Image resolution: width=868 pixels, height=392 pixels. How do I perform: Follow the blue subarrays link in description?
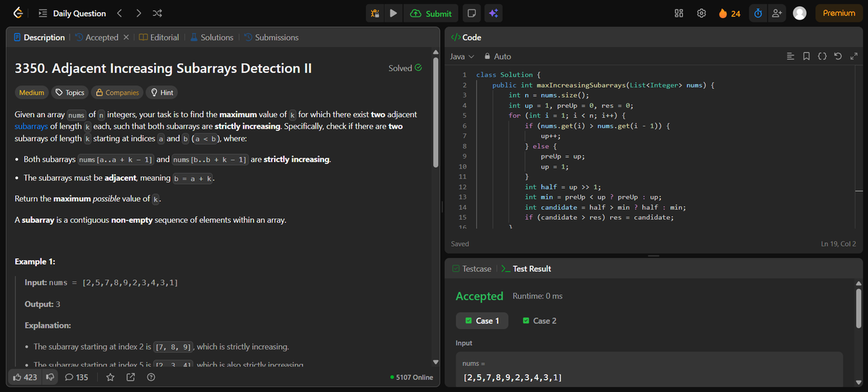(32, 126)
